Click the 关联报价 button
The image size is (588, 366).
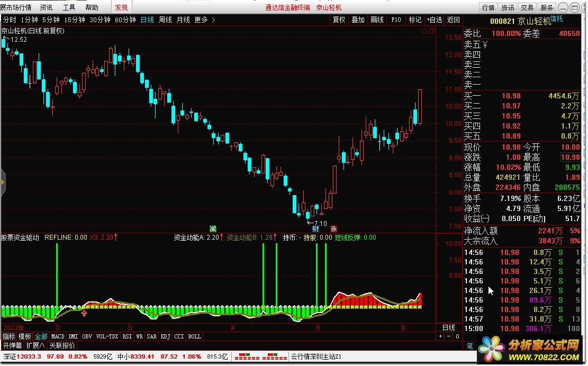click(x=62, y=345)
